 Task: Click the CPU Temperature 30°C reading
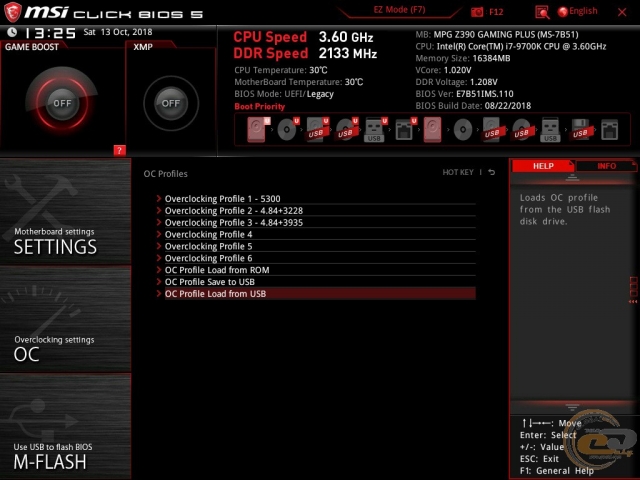pyautogui.click(x=281, y=70)
